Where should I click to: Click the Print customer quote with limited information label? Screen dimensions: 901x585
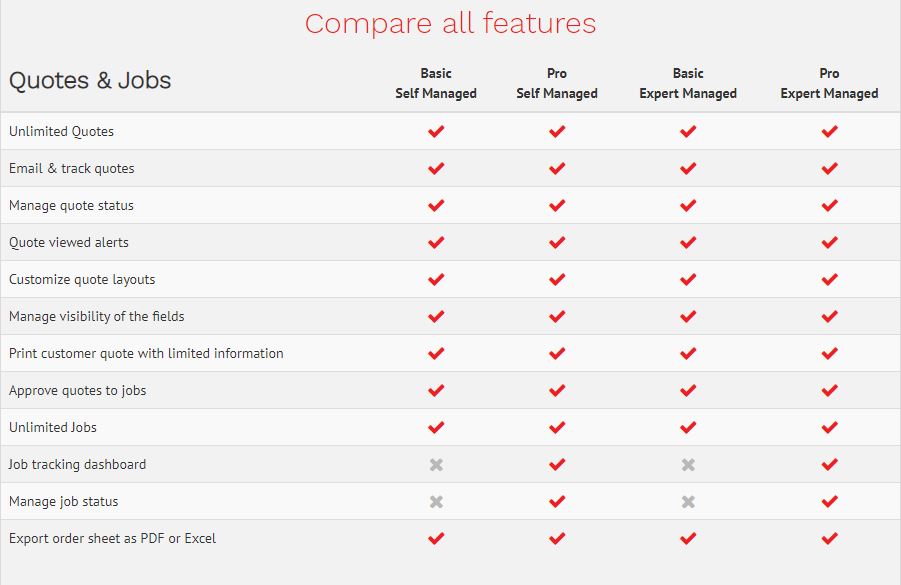pos(146,353)
